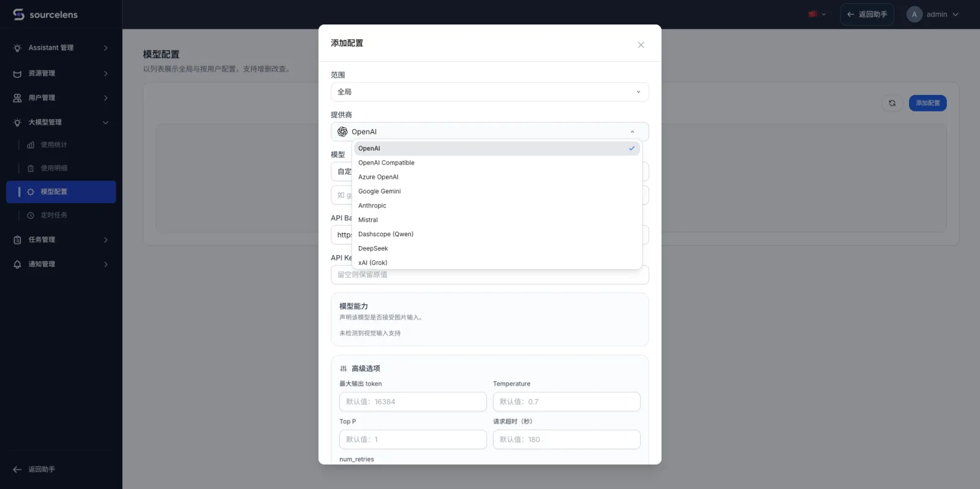Image resolution: width=980 pixels, height=489 pixels.
Task: Click the 未检测到视觉输入支持 text
Action: click(370, 333)
